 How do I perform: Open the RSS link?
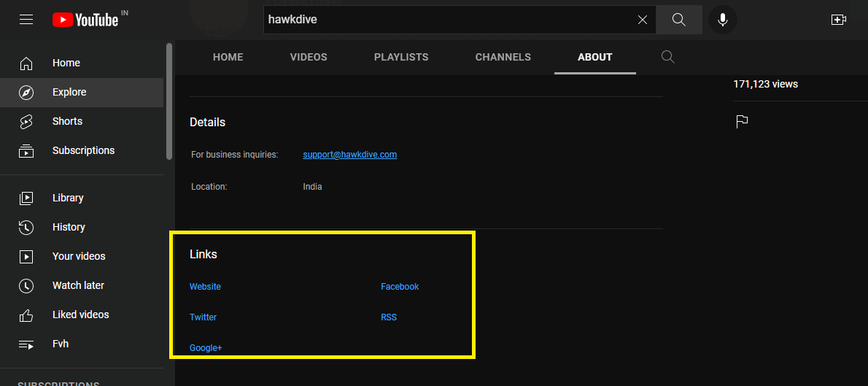pos(389,317)
